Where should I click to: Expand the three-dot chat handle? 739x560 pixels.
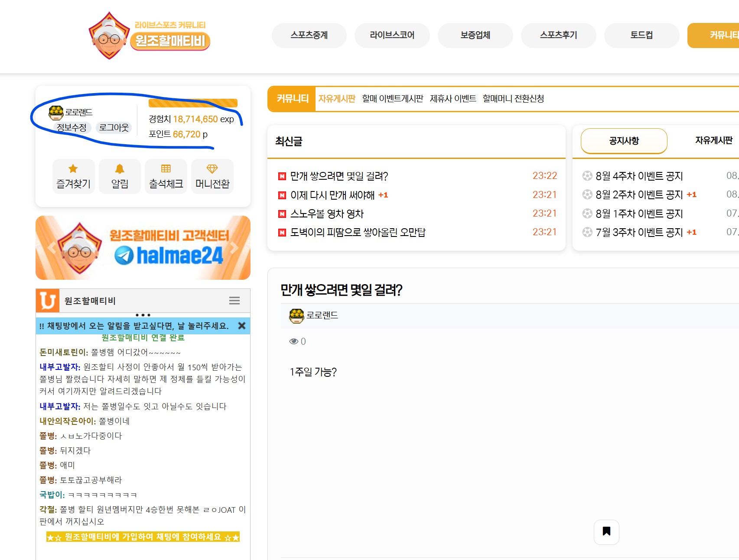(x=143, y=315)
